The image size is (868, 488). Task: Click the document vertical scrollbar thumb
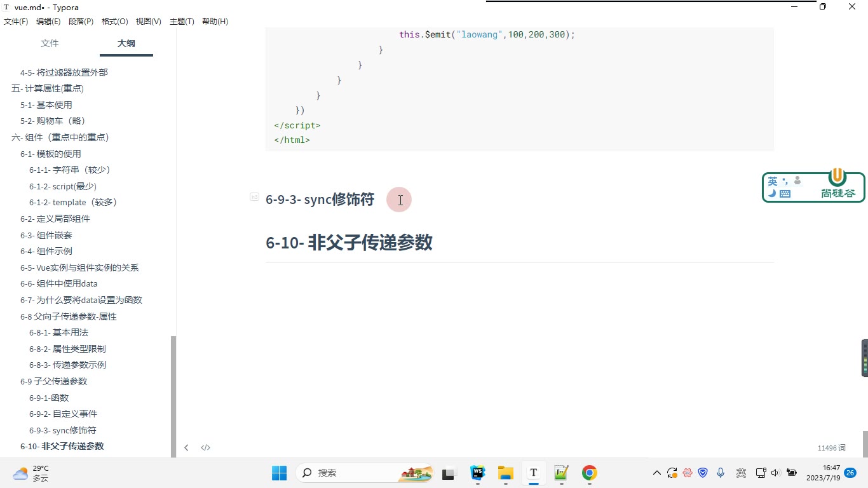click(x=865, y=444)
